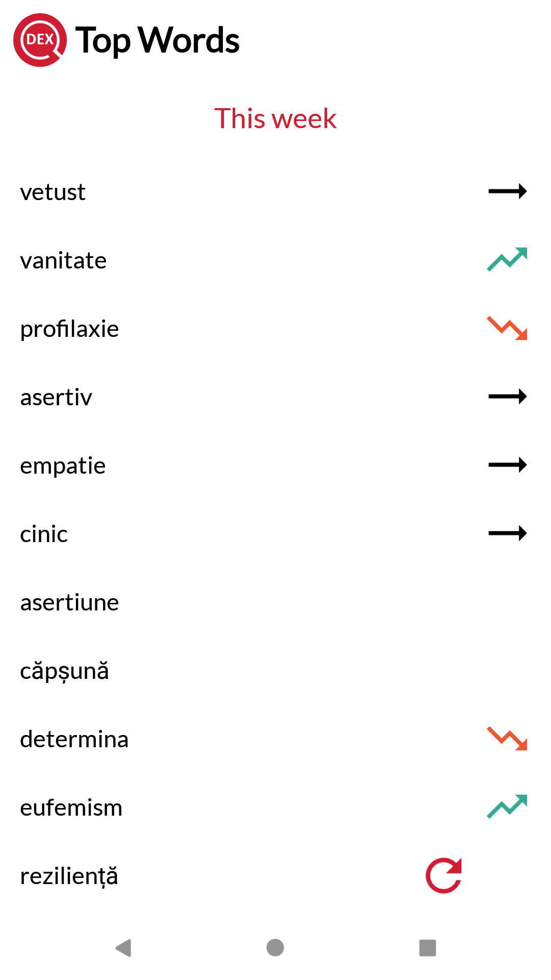
Task: Tap the Android back navigation button
Action: point(123,948)
